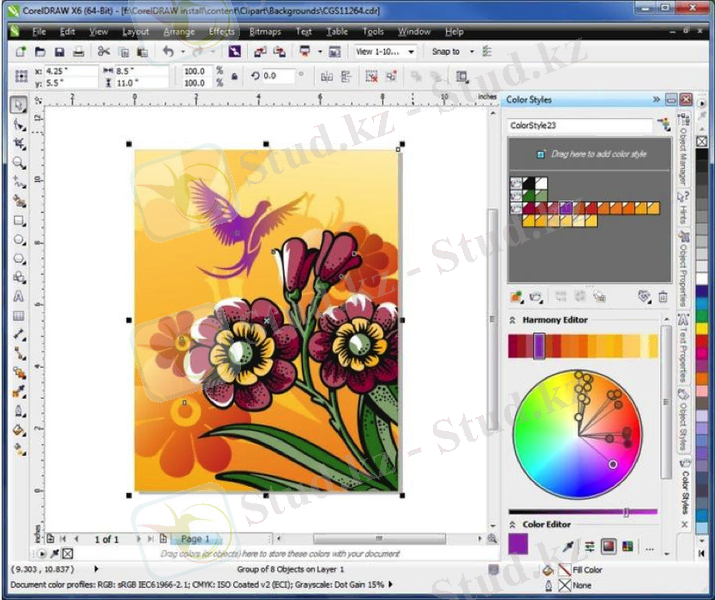716x600 pixels.
Task: Click the Export icon
Action: pyautogui.click(x=279, y=52)
